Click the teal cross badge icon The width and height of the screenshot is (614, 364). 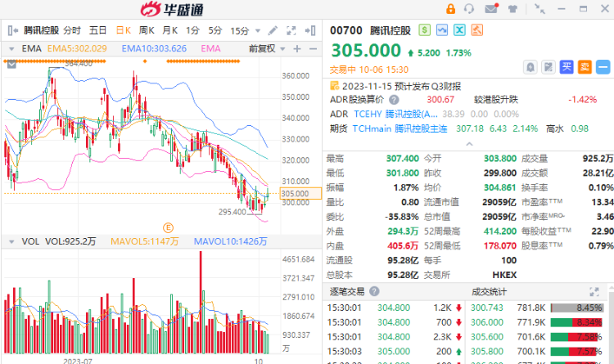coord(459,30)
